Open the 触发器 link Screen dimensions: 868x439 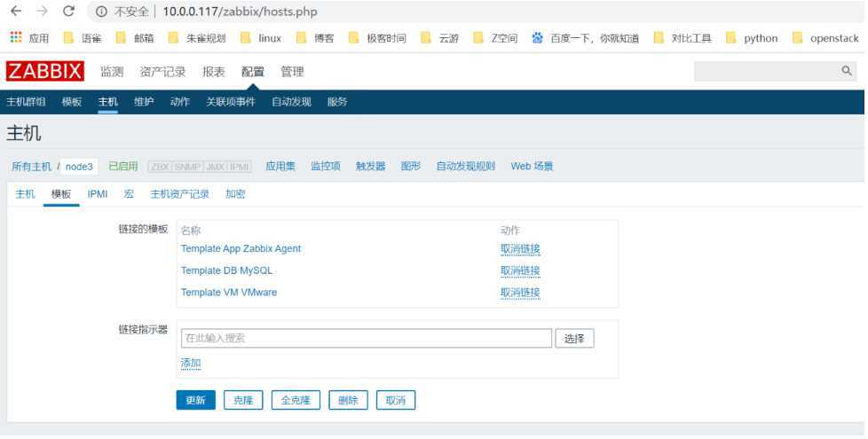tap(370, 166)
